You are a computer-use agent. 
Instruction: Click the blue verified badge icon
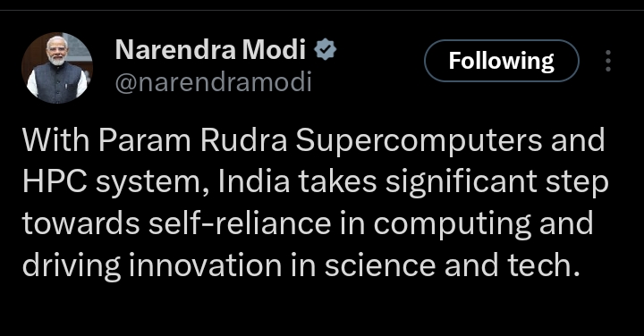pyautogui.click(x=326, y=49)
